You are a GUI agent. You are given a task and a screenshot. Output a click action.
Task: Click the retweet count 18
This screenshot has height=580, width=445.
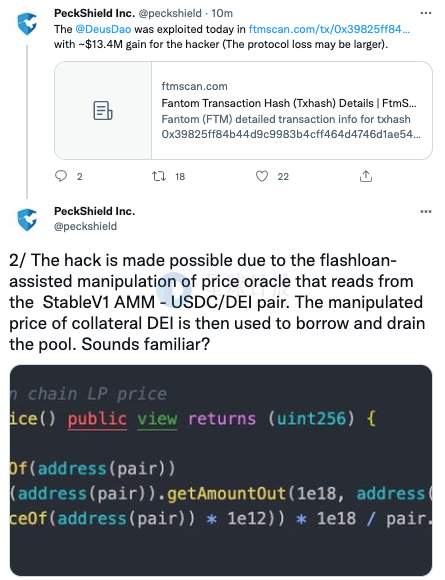(x=180, y=177)
